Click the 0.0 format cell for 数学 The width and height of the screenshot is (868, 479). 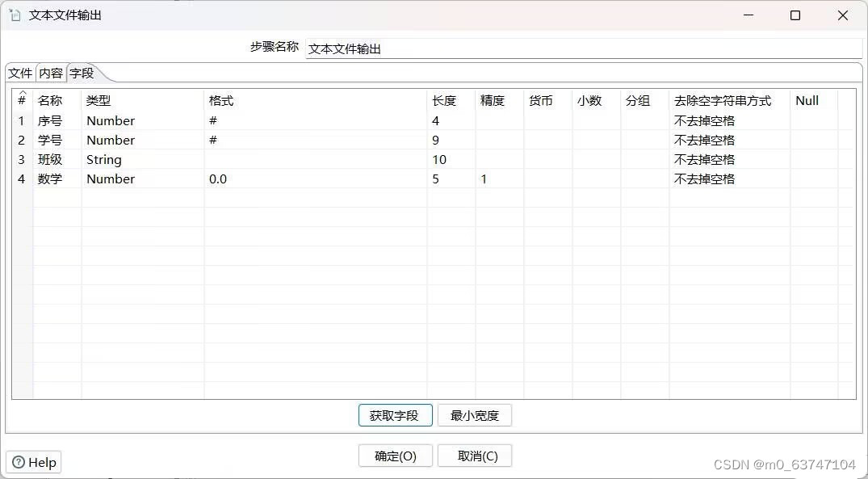[315, 179]
